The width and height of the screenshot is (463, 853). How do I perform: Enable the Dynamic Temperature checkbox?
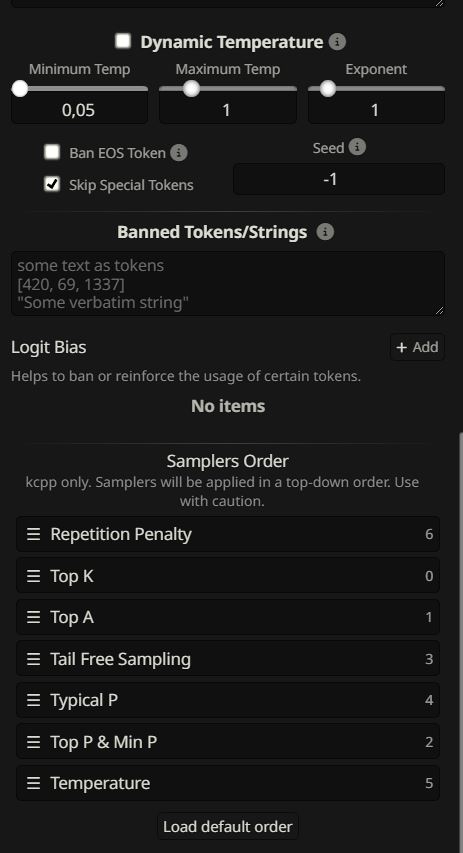tap(124, 41)
